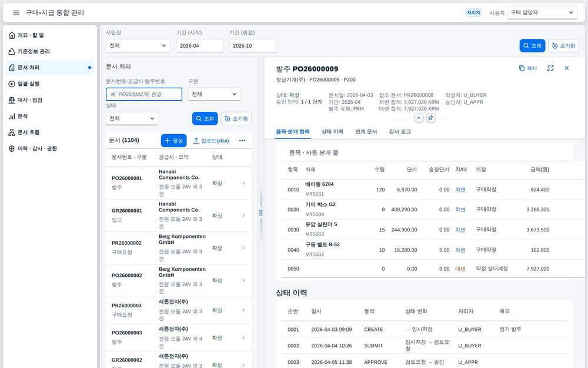Switch to the 감사 로그 tab
The image size is (588, 368).
pos(400,131)
